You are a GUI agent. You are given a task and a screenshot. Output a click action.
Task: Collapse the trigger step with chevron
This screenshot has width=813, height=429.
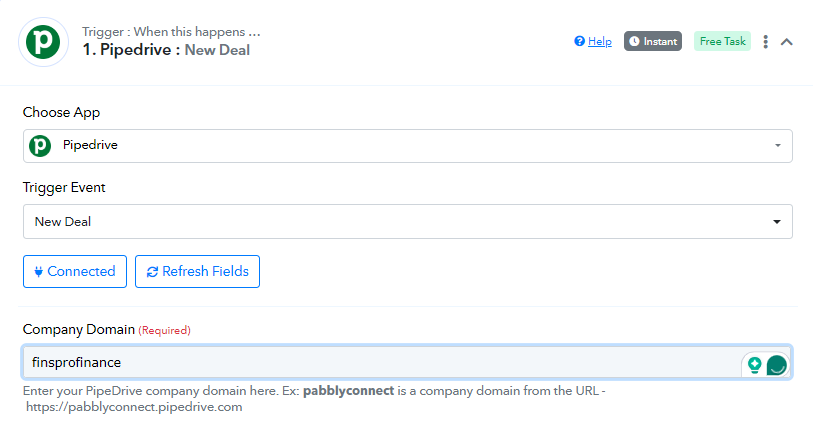click(787, 42)
